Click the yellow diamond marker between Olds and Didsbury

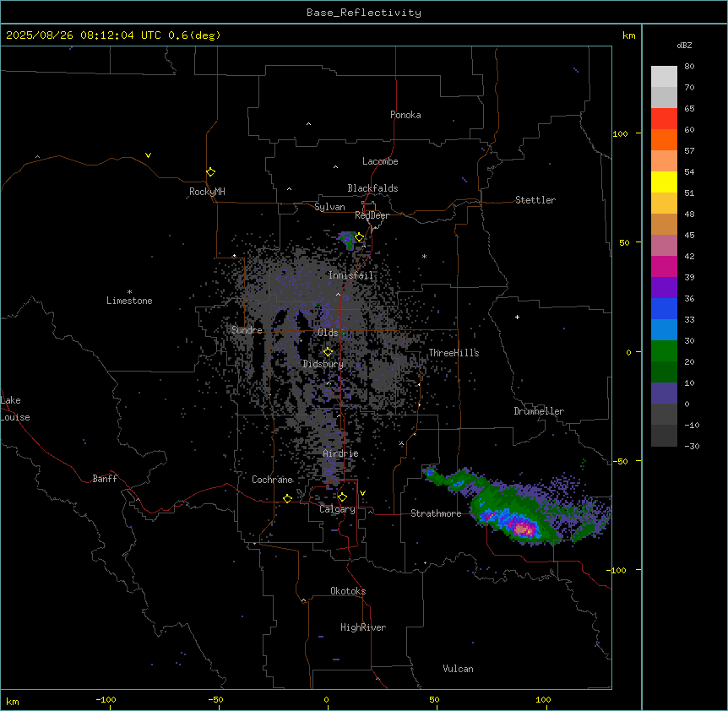[329, 352]
